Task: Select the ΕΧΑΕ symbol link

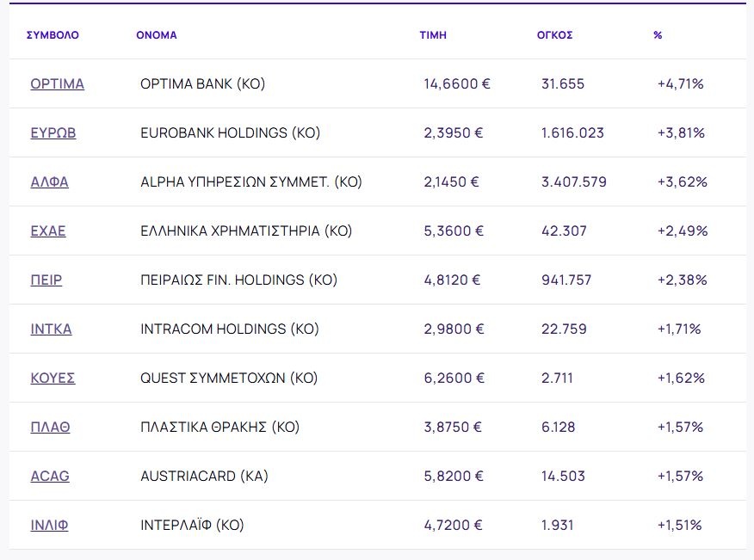Action: click(x=48, y=231)
